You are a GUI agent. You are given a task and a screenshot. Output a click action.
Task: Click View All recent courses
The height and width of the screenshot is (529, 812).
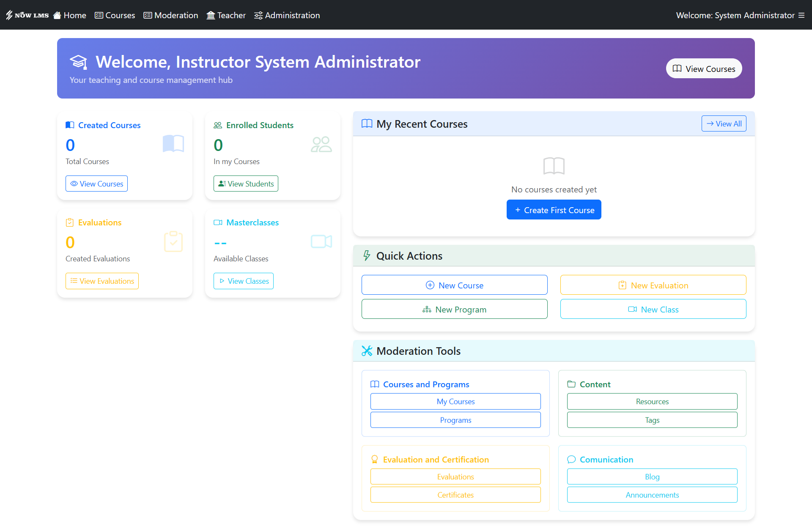(724, 123)
